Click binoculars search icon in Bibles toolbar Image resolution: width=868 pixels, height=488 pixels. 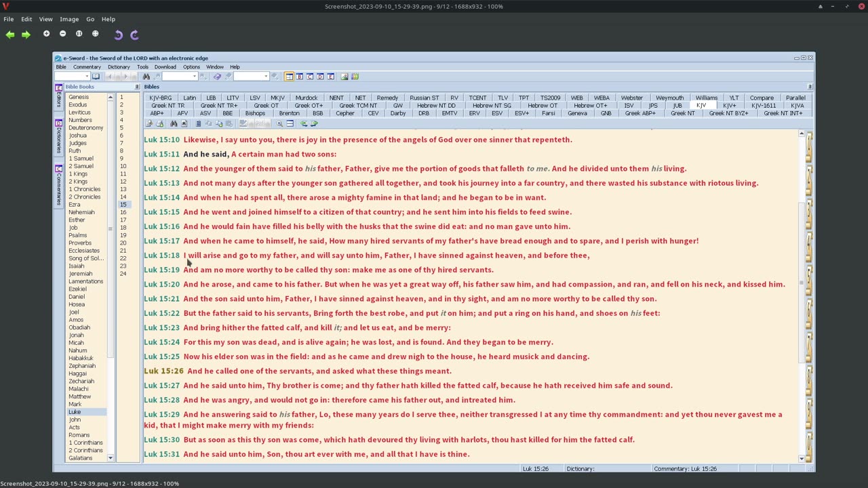174,123
